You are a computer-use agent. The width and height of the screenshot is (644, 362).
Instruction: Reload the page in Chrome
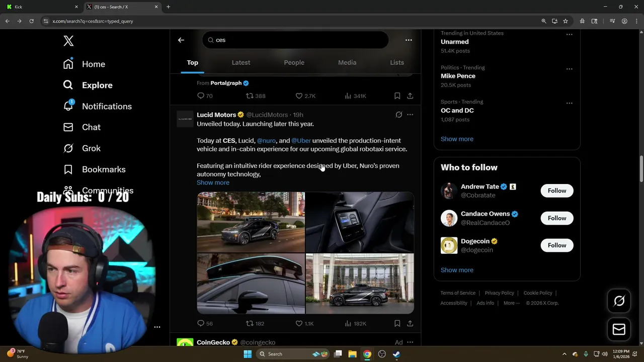tap(31, 21)
